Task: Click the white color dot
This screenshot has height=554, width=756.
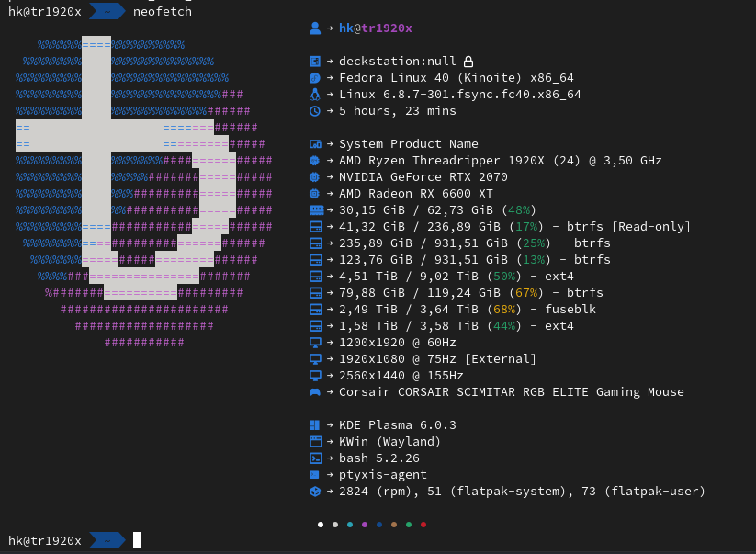Action: [321, 525]
